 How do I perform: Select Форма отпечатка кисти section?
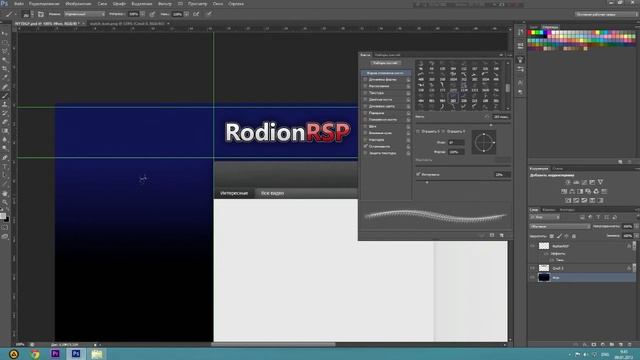[385, 73]
